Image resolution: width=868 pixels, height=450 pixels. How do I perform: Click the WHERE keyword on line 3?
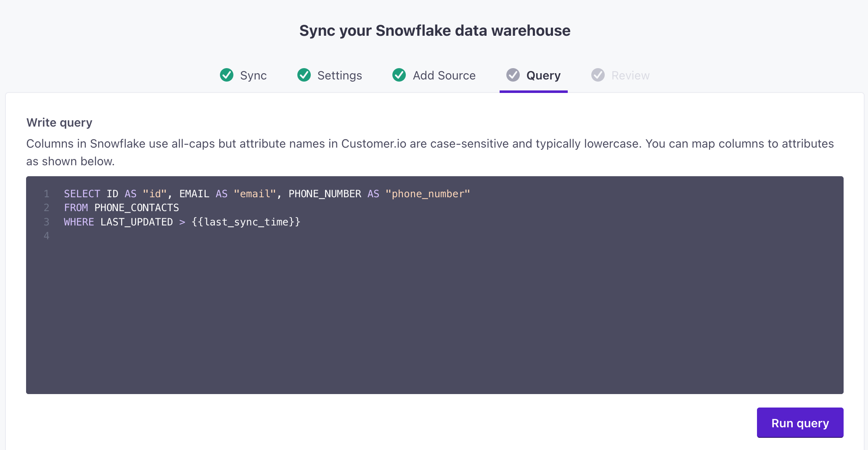point(79,222)
